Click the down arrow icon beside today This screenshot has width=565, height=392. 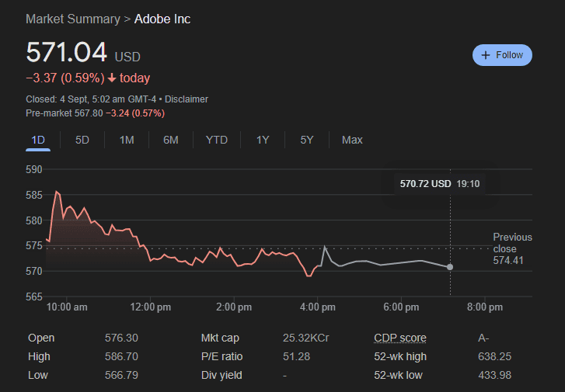pos(112,78)
